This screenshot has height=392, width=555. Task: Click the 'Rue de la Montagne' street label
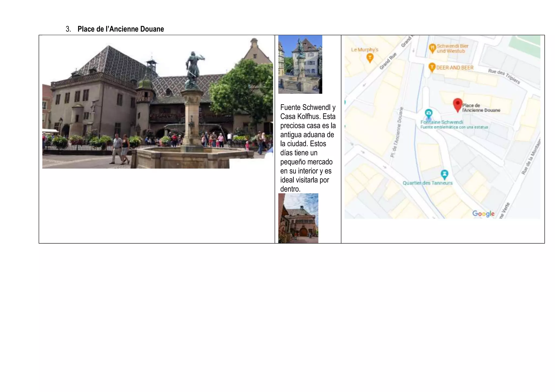coord(531,156)
